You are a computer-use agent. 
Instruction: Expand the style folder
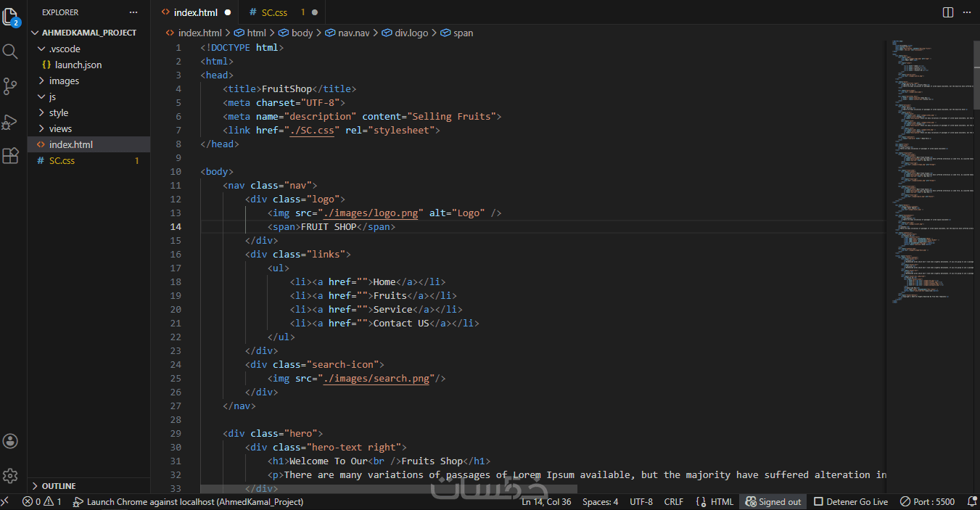[88, 112]
